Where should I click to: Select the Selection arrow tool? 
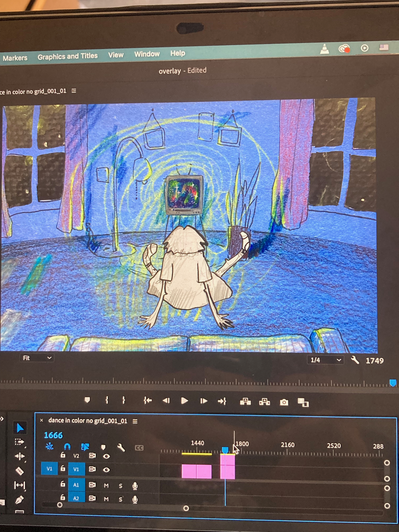[x=20, y=428]
